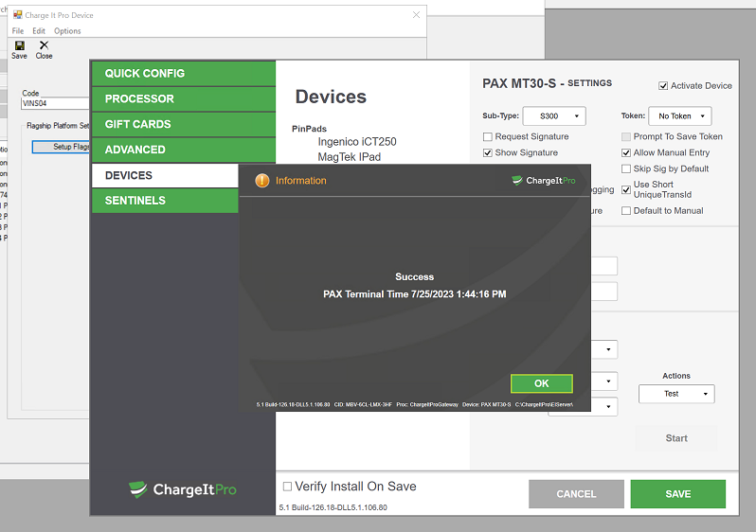
Task: Click the Setup Flags button
Action: point(62,147)
